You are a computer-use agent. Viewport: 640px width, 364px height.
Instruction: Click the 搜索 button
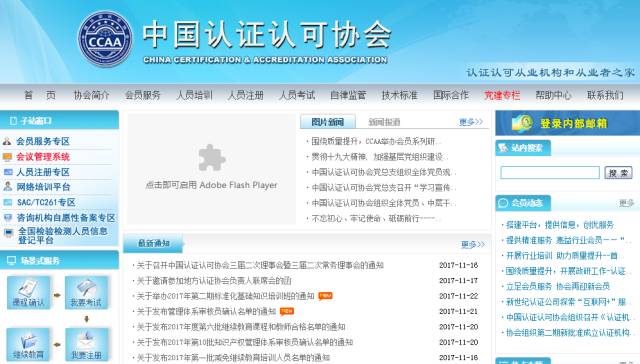(618, 173)
